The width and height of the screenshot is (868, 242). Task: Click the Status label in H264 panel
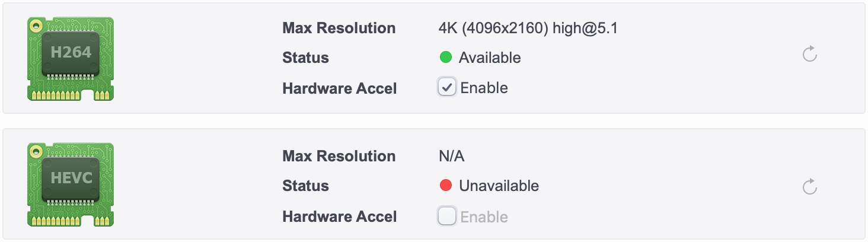coord(306,58)
